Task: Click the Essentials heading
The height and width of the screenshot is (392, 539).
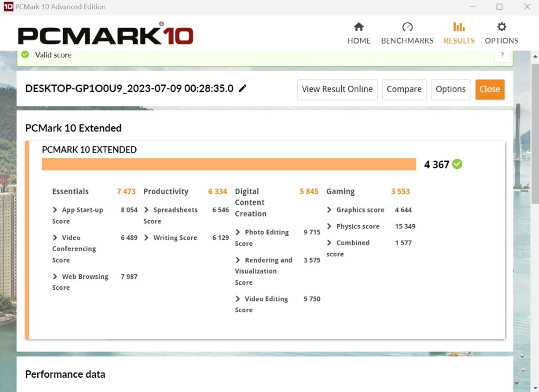Action: (70, 192)
